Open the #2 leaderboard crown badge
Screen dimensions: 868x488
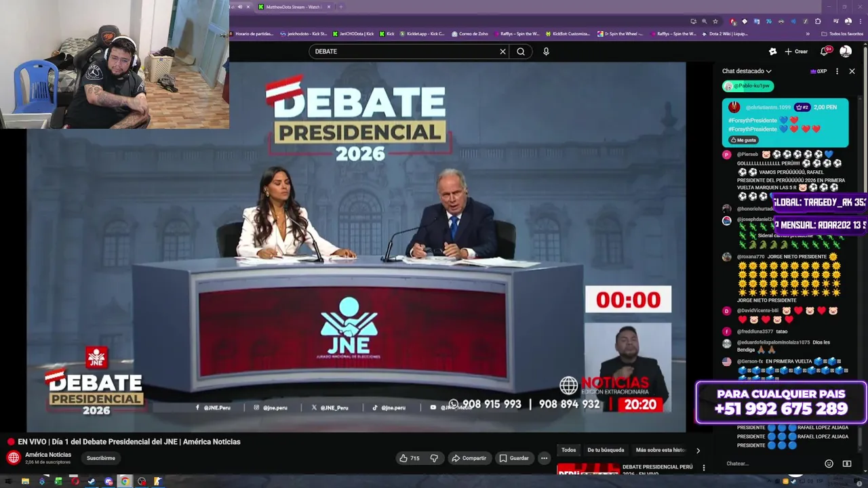pyautogui.click(x=802, y=107)
